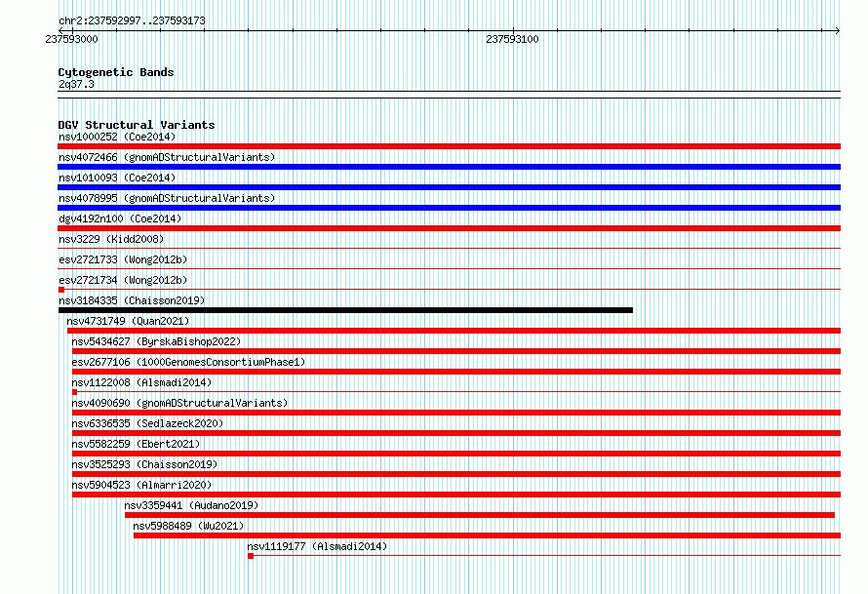This screenshot has height=594, width=868.
Task: Click the esv2677106 1000GenomesConsortiumPhase1 bar
Action: point(456,372)
